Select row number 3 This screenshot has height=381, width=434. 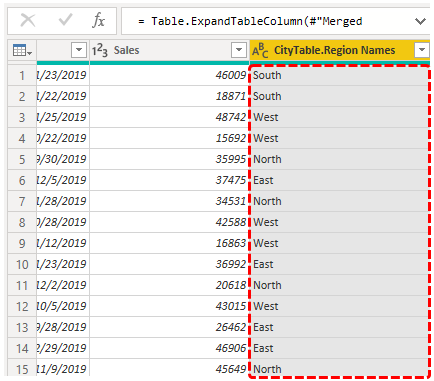[x=22, y=117]
